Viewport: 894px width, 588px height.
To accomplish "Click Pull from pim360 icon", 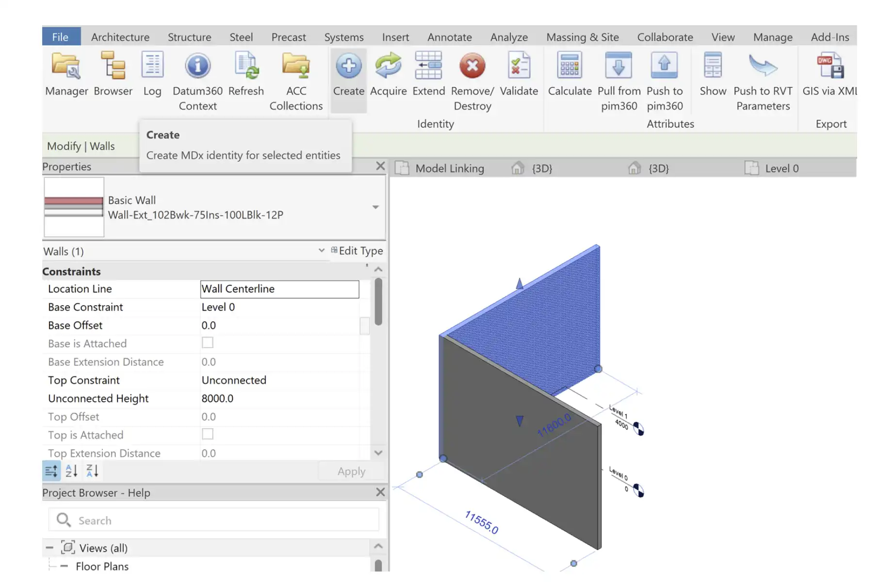I will click(618, 67).
